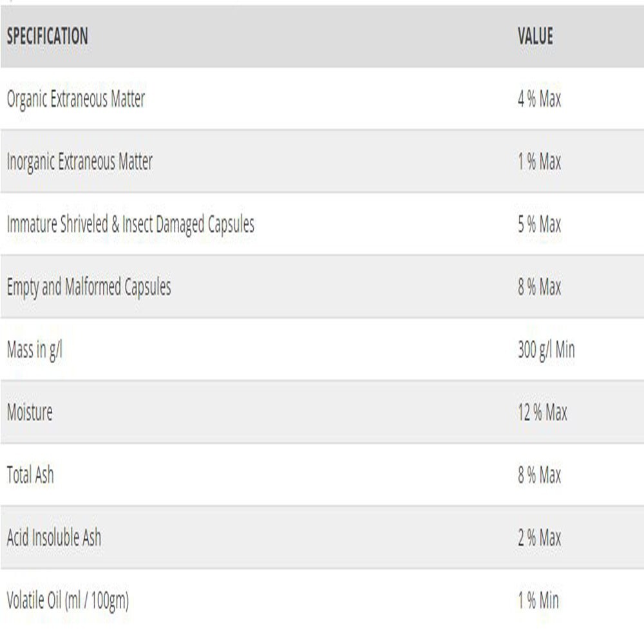Screen dimensions: 644x644
Task: Select the Acid Insoluble Ash label
Action: click(54, 538)
